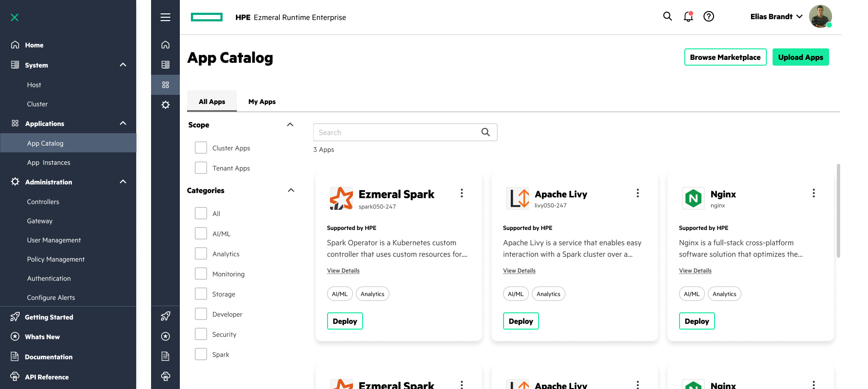Check the Cluster Apps scope checkbox
868x389 pixels.
tap(201, 148)
